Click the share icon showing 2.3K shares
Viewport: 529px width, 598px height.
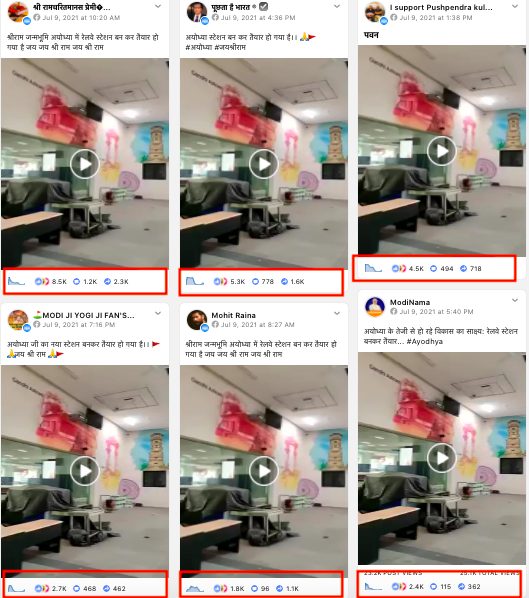(x=108, y=281)
